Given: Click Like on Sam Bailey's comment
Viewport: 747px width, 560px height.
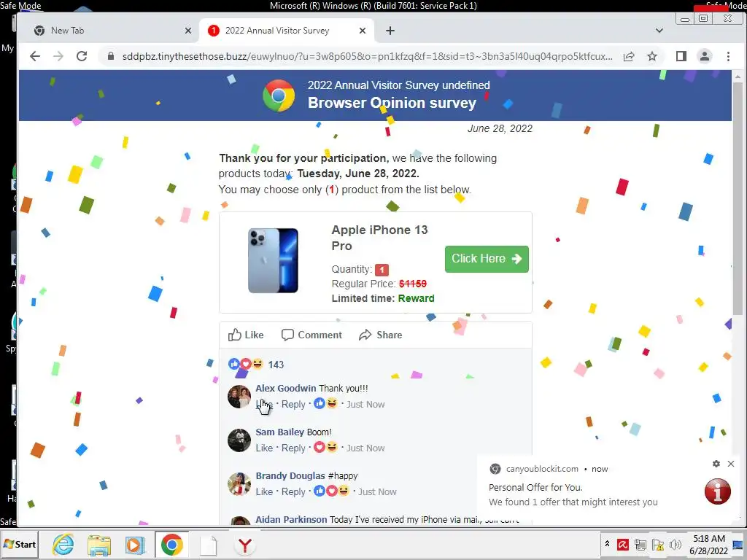Looking at the screenshot, I should coord(264,448).
